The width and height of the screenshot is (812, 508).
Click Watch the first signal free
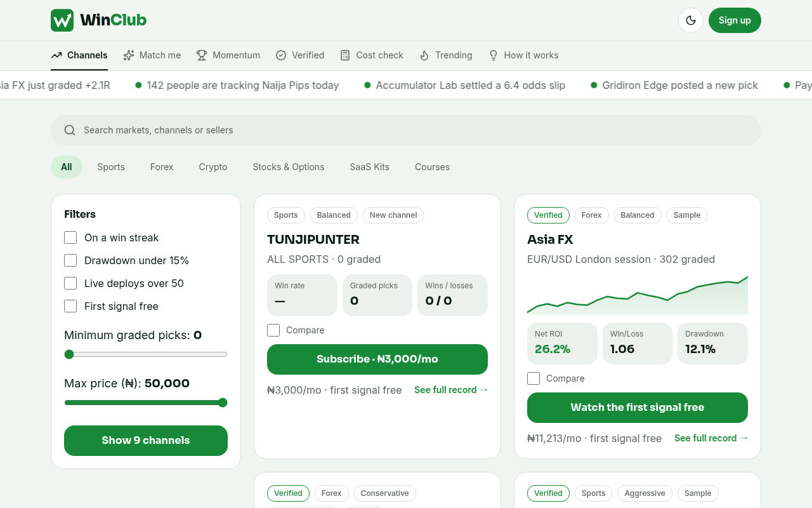tap(638, 408)
